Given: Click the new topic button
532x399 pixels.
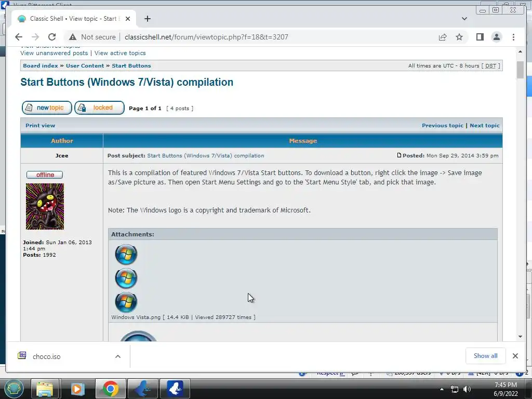Looking at the screenshot, I should tap(47, 108).
